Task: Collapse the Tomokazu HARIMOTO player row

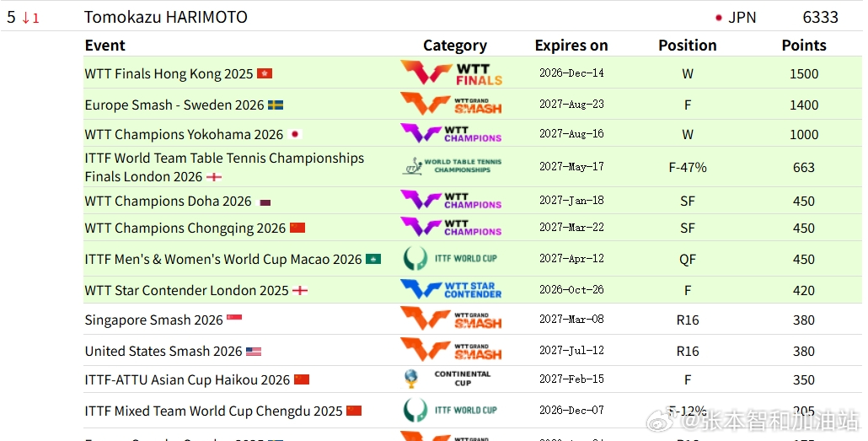Action: click(x=433, y=17)
